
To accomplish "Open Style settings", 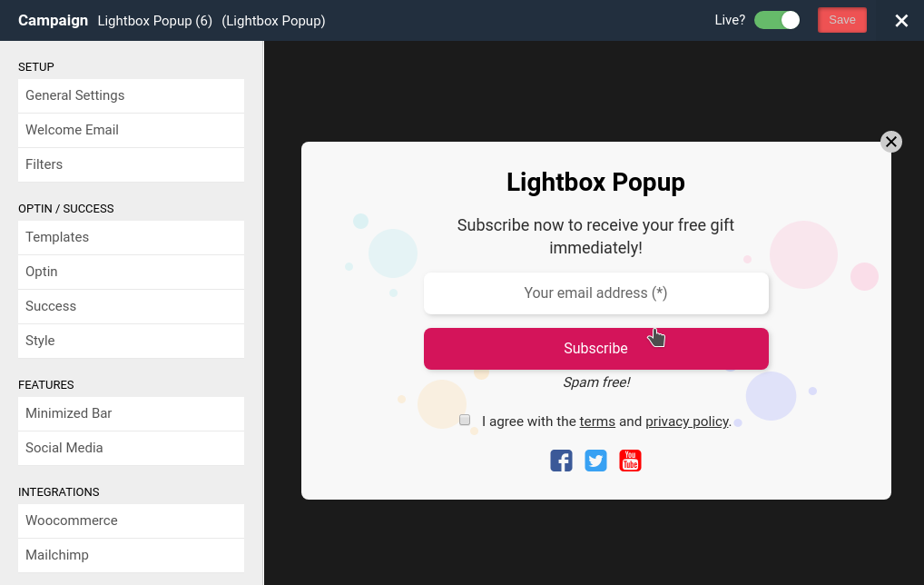I will (x=131, y=341).
